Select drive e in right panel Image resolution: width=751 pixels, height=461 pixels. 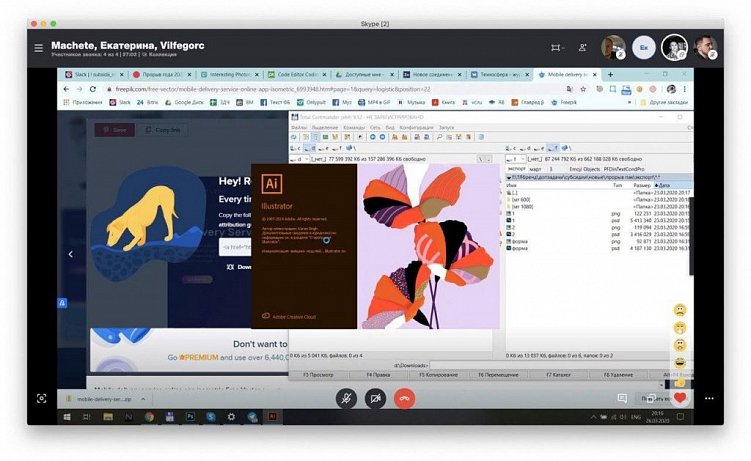click(540, 148)
